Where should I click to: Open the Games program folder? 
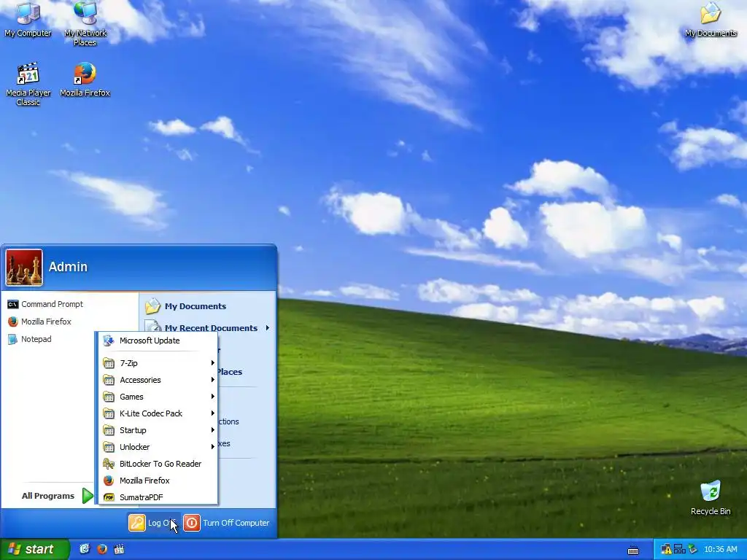tap(158, 397)
